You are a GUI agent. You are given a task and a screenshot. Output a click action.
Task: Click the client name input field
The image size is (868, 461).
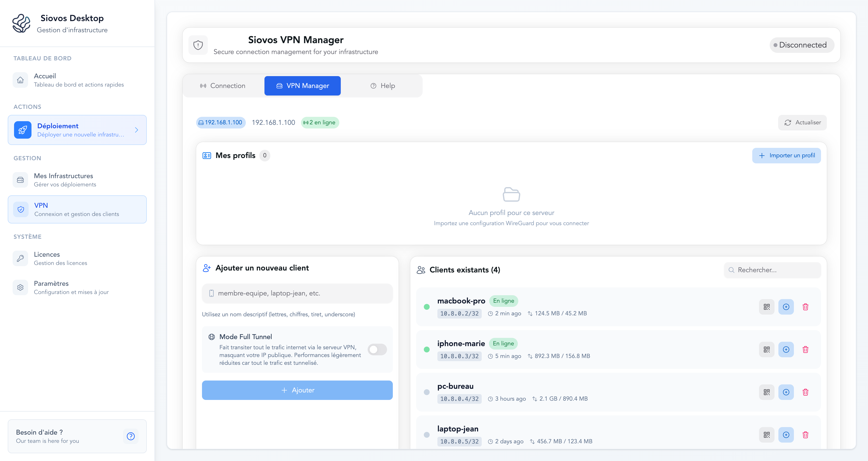(x=297, y=293)
